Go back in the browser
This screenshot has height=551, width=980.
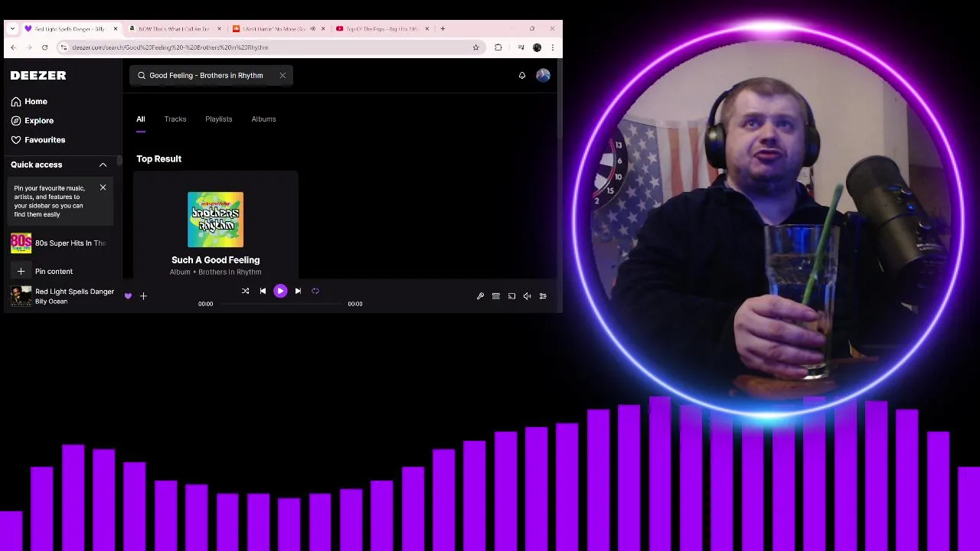[13, 47]
